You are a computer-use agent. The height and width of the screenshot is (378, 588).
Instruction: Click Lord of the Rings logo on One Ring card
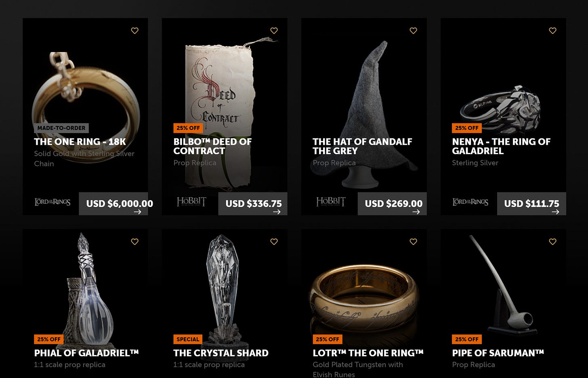[x=52, y=202]
